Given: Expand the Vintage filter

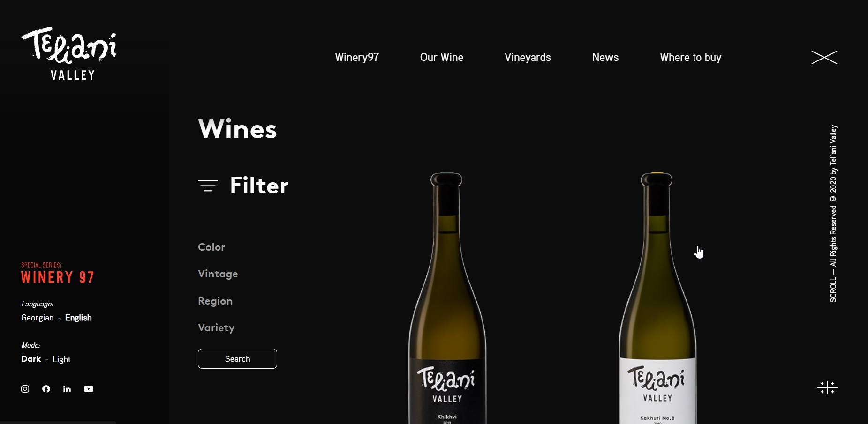Looking at the screenshot, I should (218, 274).
